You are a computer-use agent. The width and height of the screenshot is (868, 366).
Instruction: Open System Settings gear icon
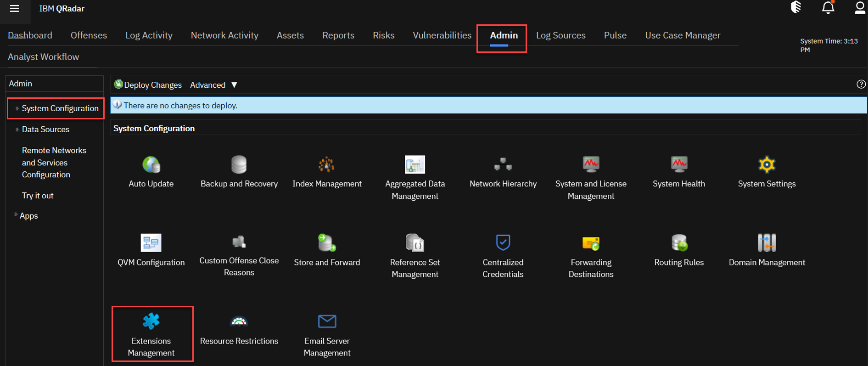[x=767, y=164]
